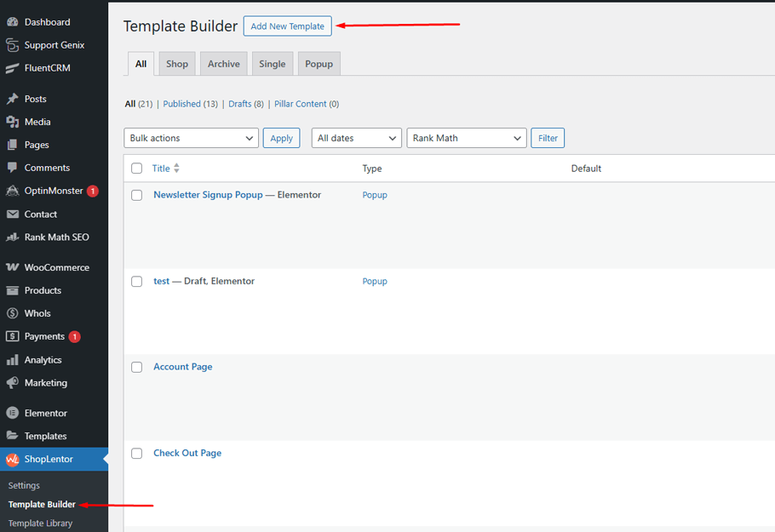Open the Newsletter Signup Popup template
Image resolution: width=775 pixels, height=532 pixels.
208,195
